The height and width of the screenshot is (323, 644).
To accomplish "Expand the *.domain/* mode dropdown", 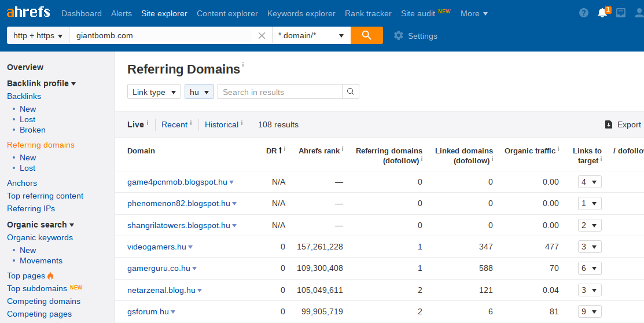I will (311, 36).
